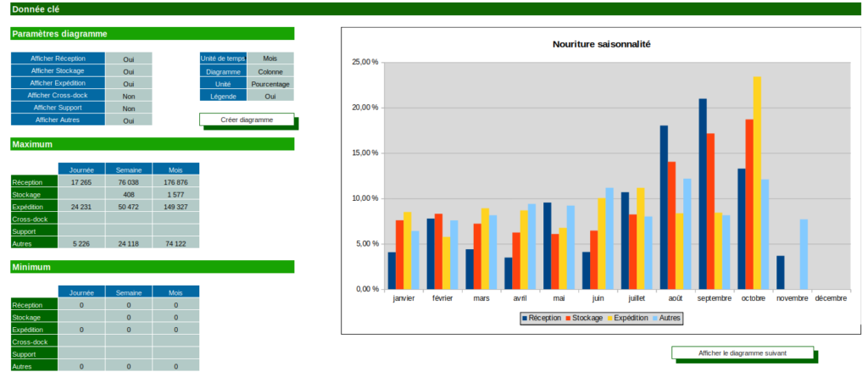Select the Expédition yellow legend marker
The image size is (868, 372).
click(x=609, y=318)
